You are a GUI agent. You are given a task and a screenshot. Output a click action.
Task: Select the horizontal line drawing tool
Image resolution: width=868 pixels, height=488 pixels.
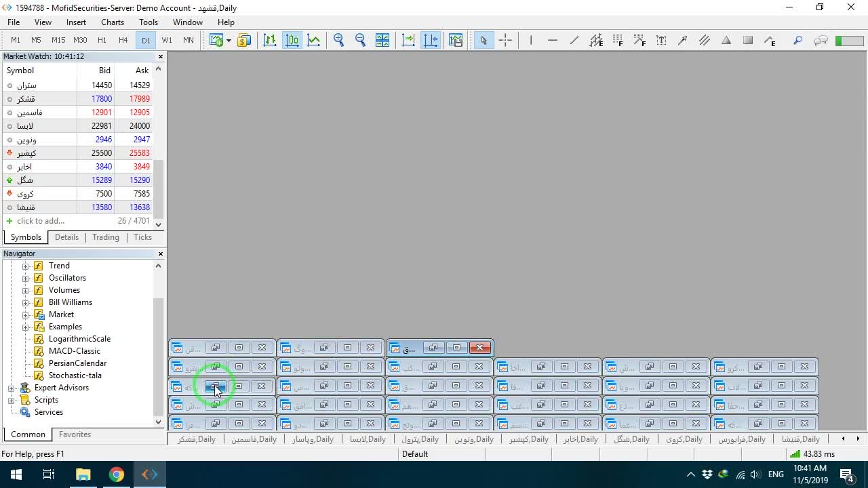coord(553,40)
